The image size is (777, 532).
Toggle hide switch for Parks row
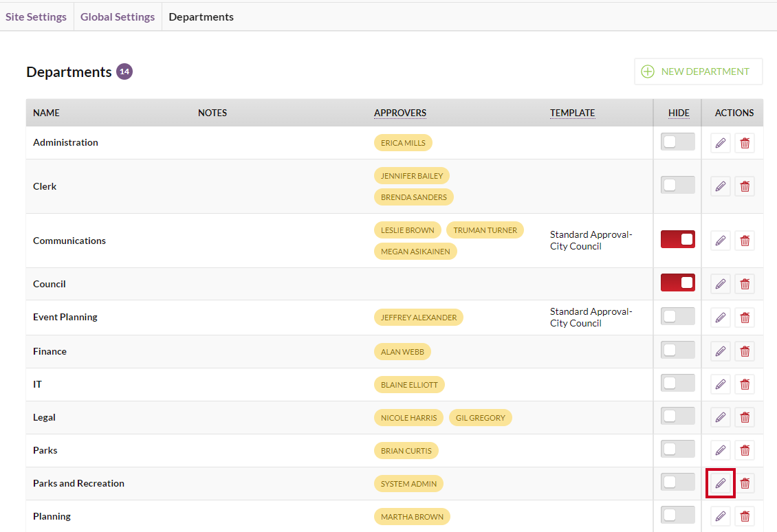click(678, 449)
